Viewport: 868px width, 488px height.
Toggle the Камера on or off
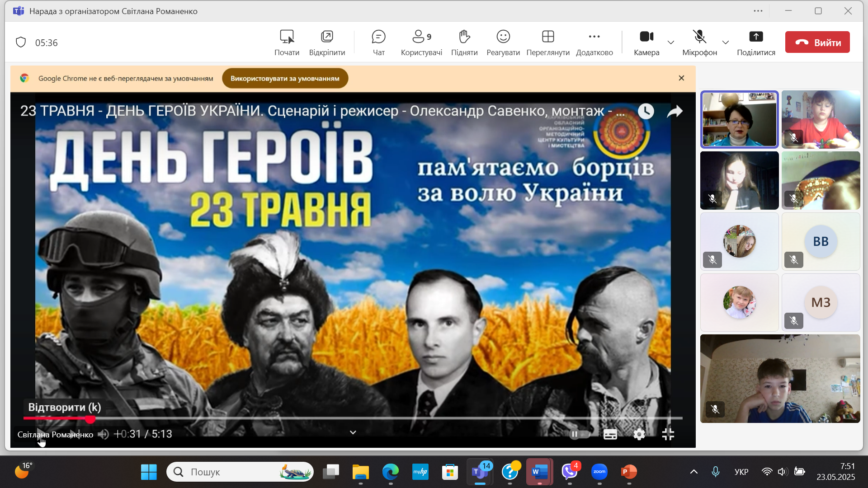tap(646, 42)
